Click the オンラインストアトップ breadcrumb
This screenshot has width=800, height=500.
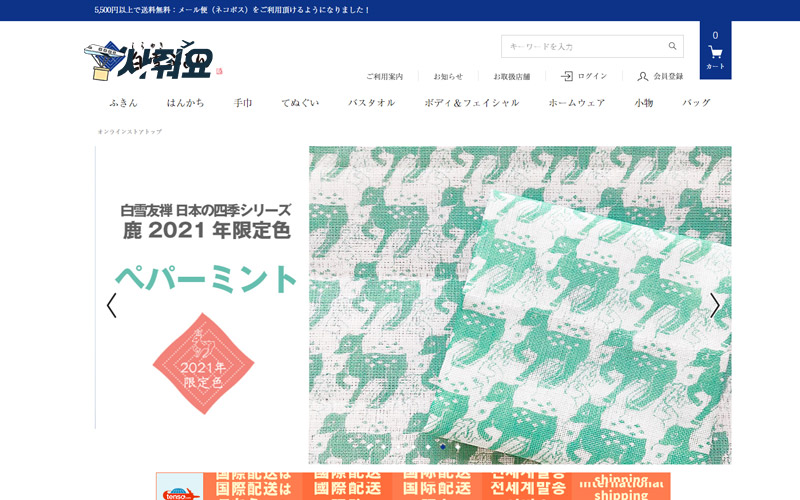[x=129, y=132]
